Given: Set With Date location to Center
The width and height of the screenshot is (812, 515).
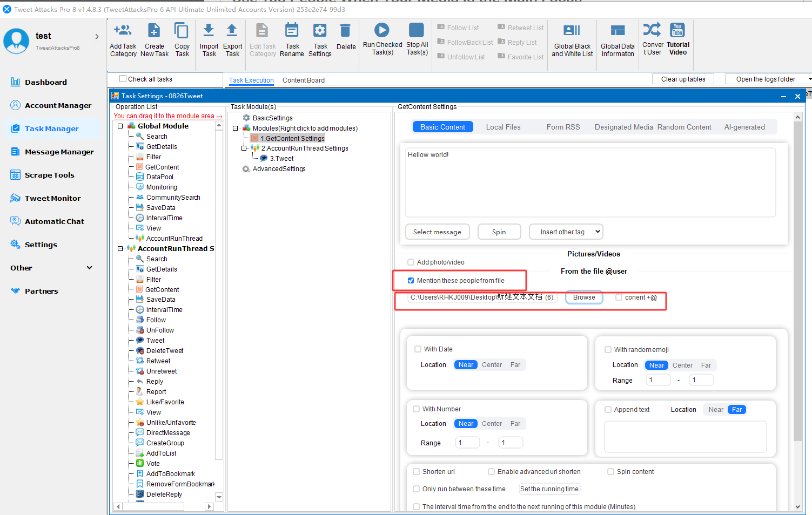Looking at the screenshot, I should pyautogui.click(x=492, y=365).
